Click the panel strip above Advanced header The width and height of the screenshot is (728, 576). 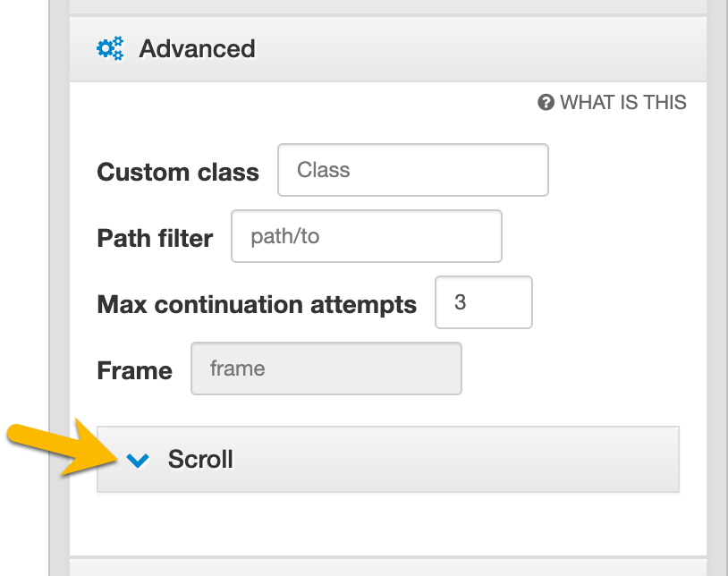(387, 5)
